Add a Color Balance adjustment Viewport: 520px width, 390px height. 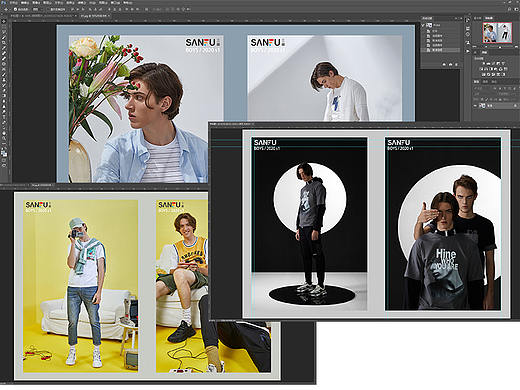pos(486,69)
